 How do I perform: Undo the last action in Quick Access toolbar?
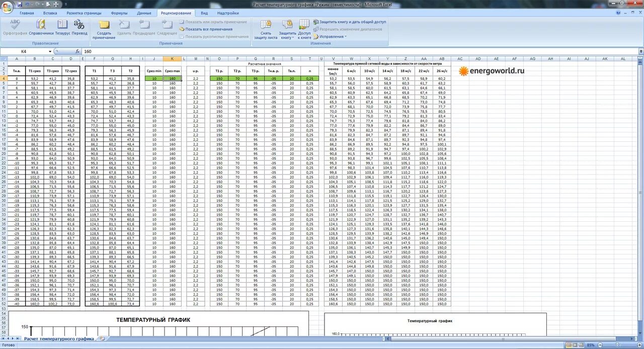[27, 4]
